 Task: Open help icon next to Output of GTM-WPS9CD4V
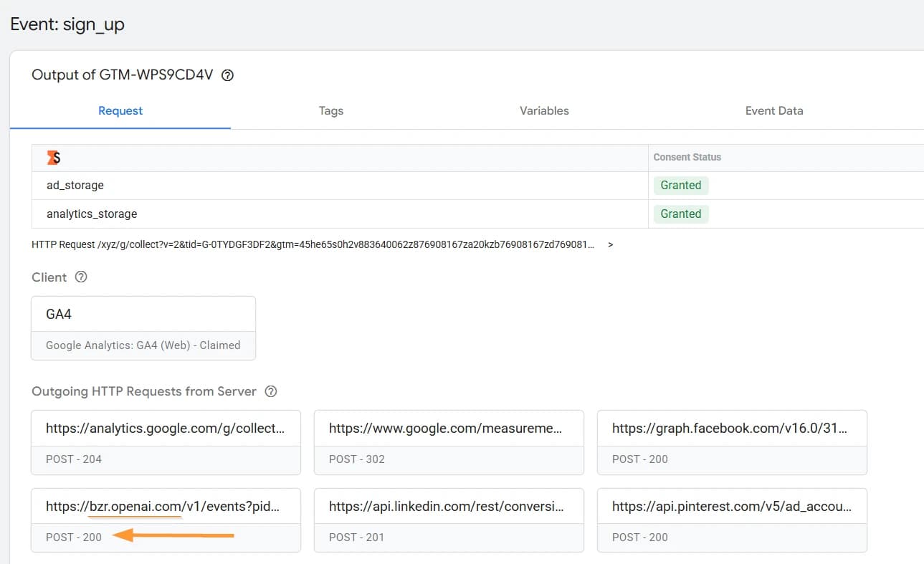228,75
